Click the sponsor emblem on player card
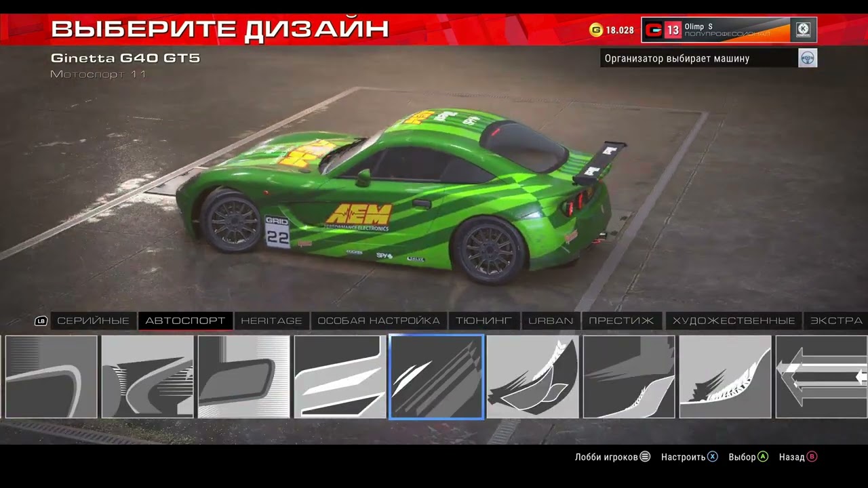Image resolution: width=868 pixels, height=488 pixels. (803, 30)
